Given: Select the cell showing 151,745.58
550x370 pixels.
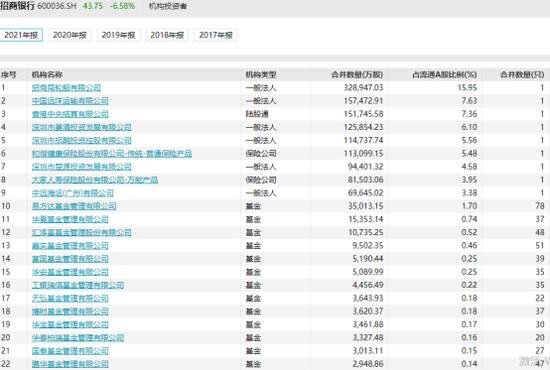Looking at the screenshot, I should click(363, 114).
